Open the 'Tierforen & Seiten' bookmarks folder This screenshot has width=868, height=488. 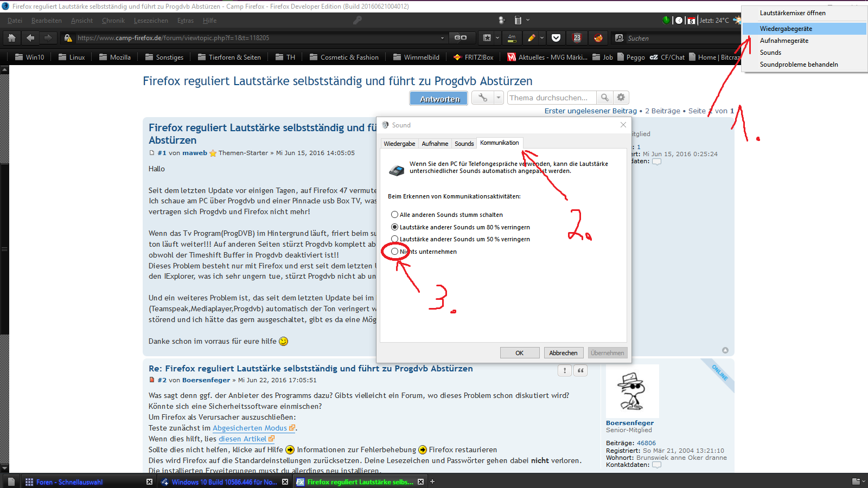point(229,57)
